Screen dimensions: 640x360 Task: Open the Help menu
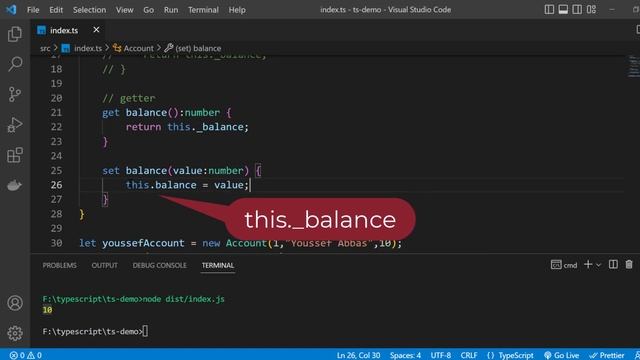click(237, 10)
